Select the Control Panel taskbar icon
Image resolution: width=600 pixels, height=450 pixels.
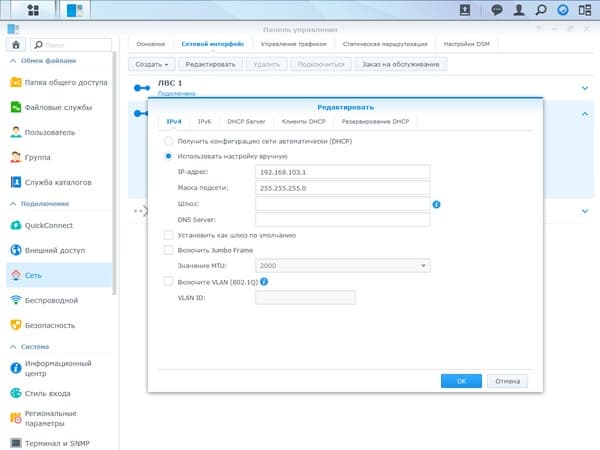pos(75,10)
